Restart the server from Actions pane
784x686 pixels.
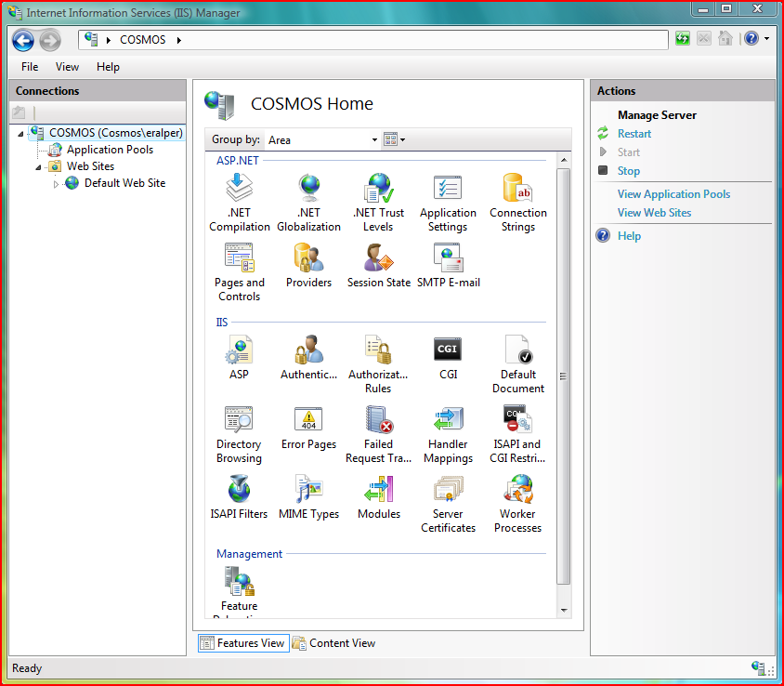634,134
